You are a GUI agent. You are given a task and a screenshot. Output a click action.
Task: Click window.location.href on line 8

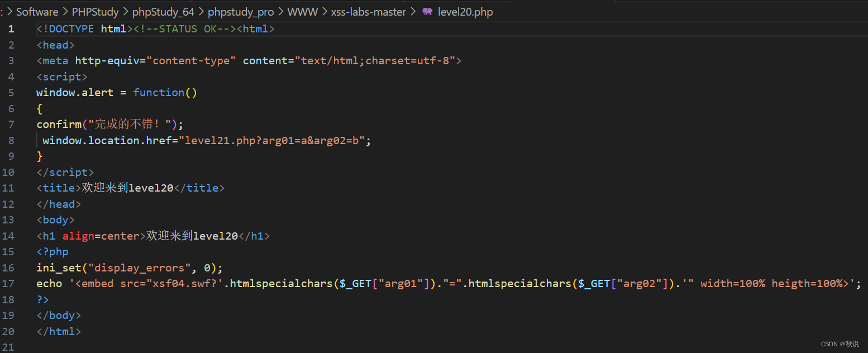(x=107, y=141)
